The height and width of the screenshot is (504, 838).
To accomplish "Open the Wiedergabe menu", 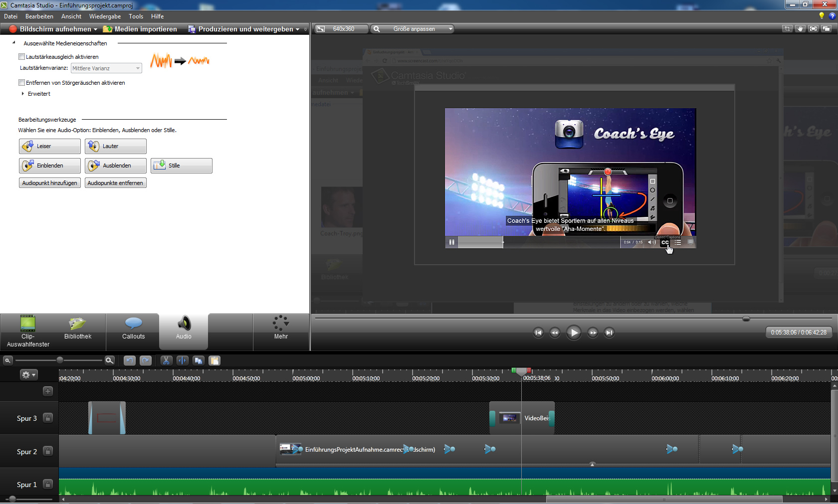I will tap(105, 16).
